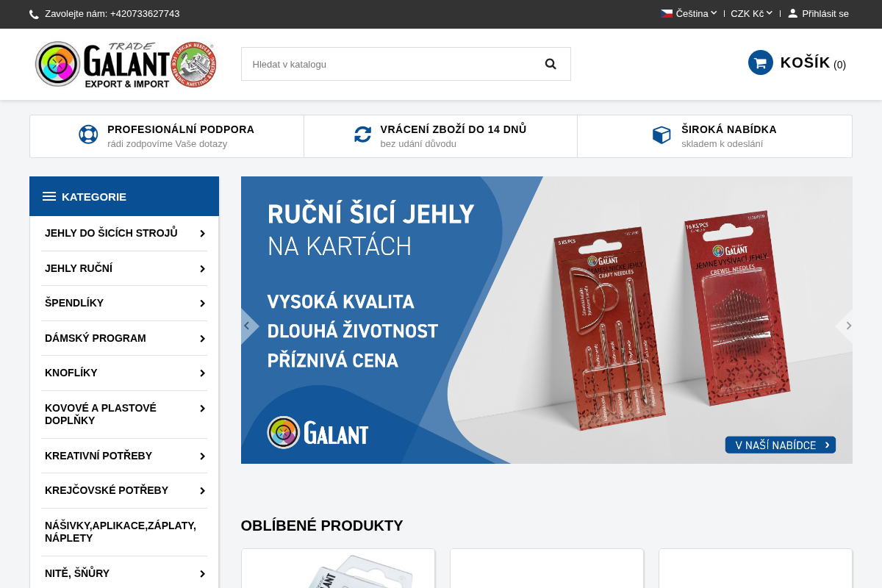Image resolution: width=882 pixels, height=588 pixels.
Task: Click the phone icon beside the call number
Action: click(34, 14)
